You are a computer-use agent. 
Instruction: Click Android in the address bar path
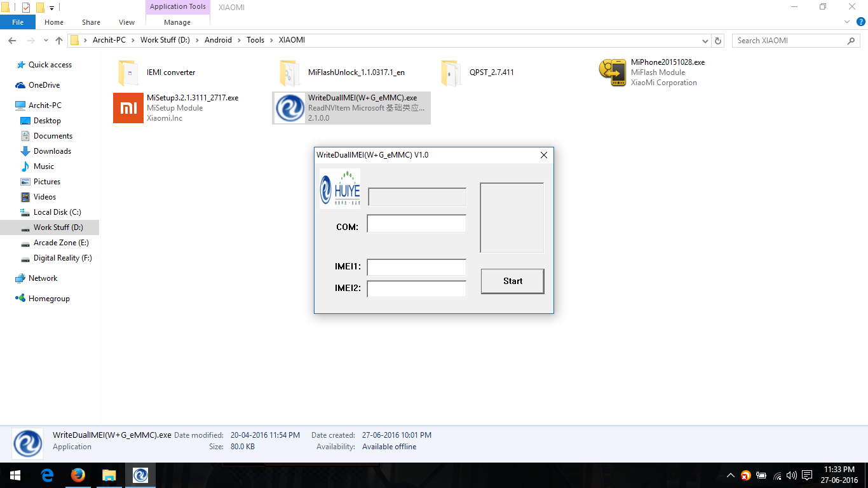[218, 40]
